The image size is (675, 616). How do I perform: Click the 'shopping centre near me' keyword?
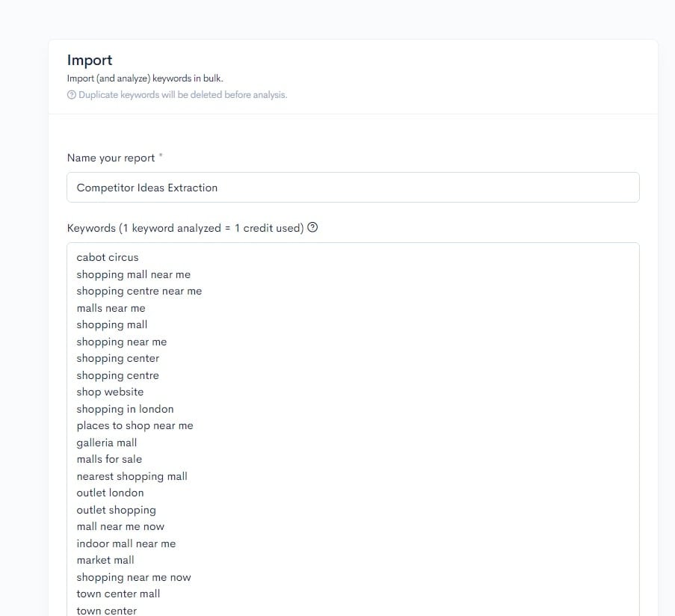139,291
